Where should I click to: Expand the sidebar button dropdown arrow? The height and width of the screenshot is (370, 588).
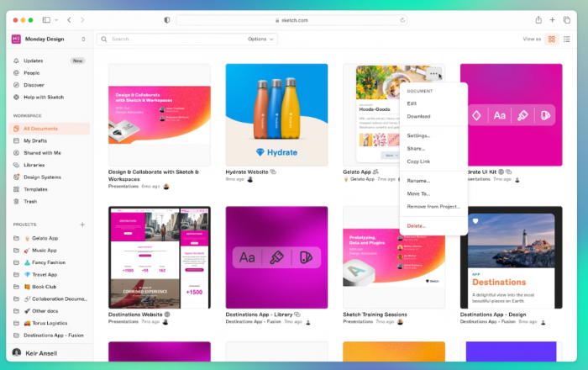point(56,20)
